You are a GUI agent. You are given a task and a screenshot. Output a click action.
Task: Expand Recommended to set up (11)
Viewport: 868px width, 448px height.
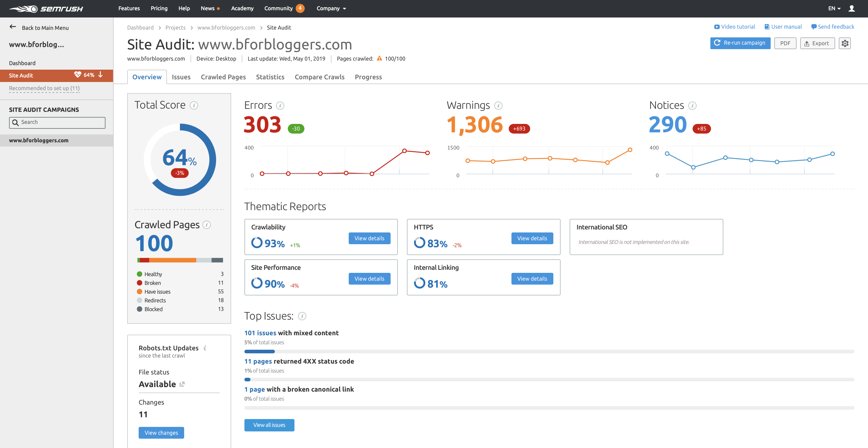pyautogui.click(x=44, y=88)
